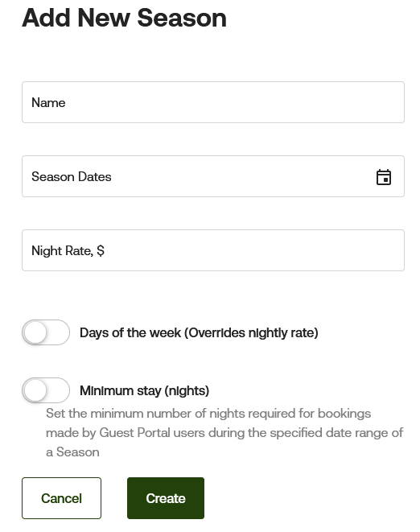Switch on nightly rate override toggle
Screen dimensions: 420x532
pyautogui.click(x=46, y=332)
